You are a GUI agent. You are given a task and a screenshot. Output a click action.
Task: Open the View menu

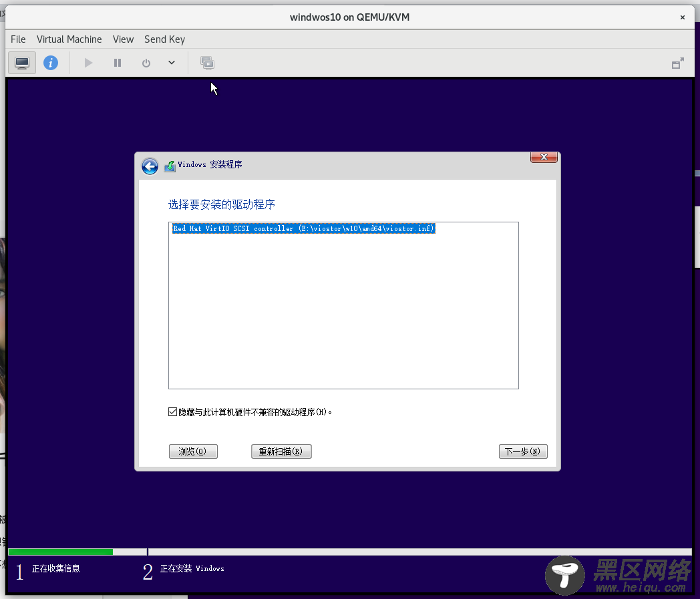click(x=123, y=39)
